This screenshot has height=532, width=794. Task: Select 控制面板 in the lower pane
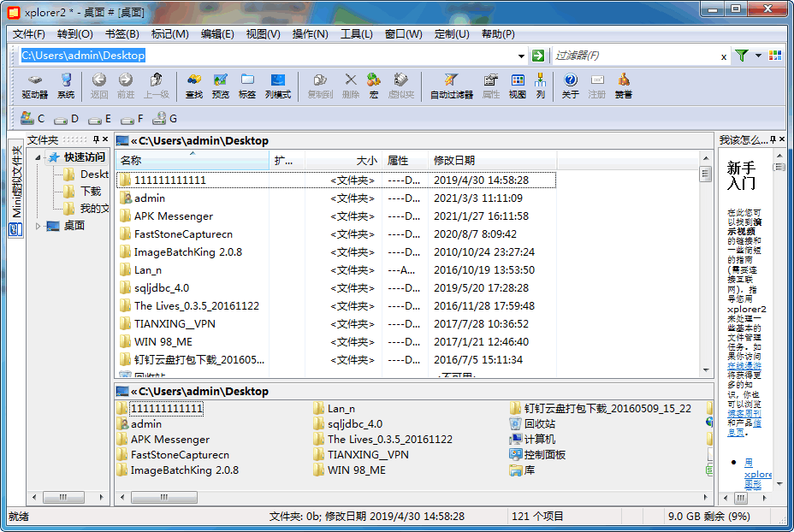pos(537,454)
